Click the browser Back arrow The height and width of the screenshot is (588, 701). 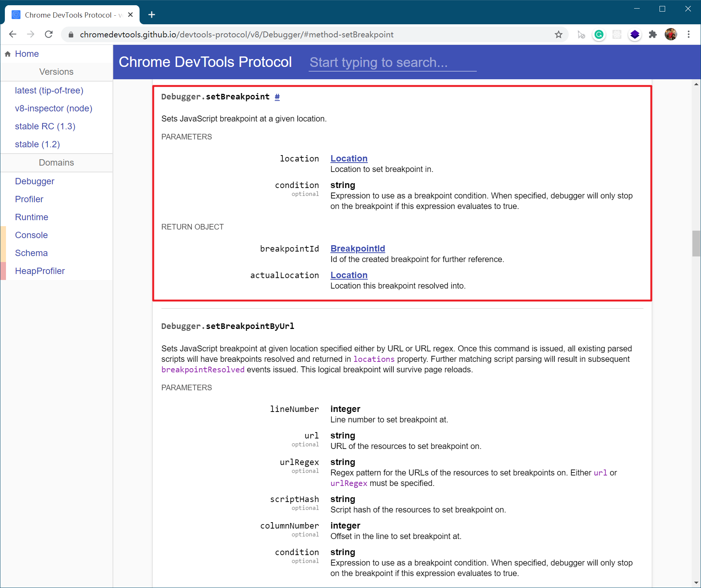[x=13, y=34]
